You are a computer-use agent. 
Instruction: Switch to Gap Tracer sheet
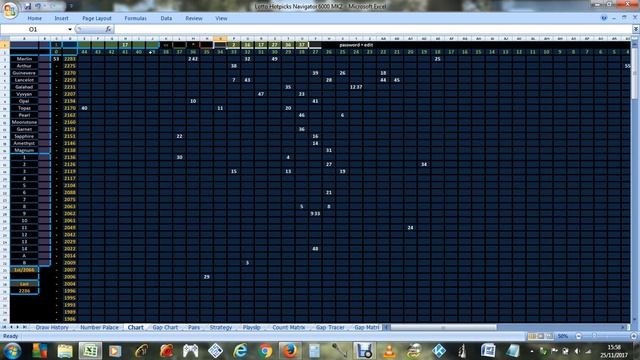[x=330, y=327]
